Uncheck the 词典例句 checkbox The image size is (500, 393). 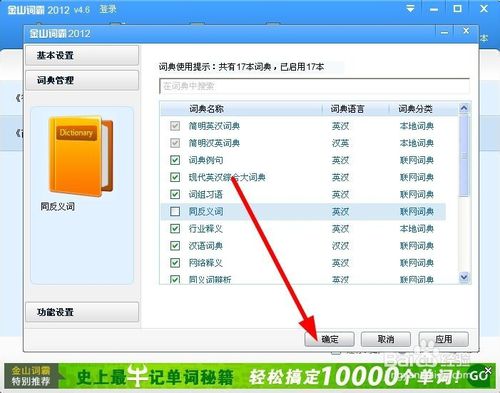175,160
